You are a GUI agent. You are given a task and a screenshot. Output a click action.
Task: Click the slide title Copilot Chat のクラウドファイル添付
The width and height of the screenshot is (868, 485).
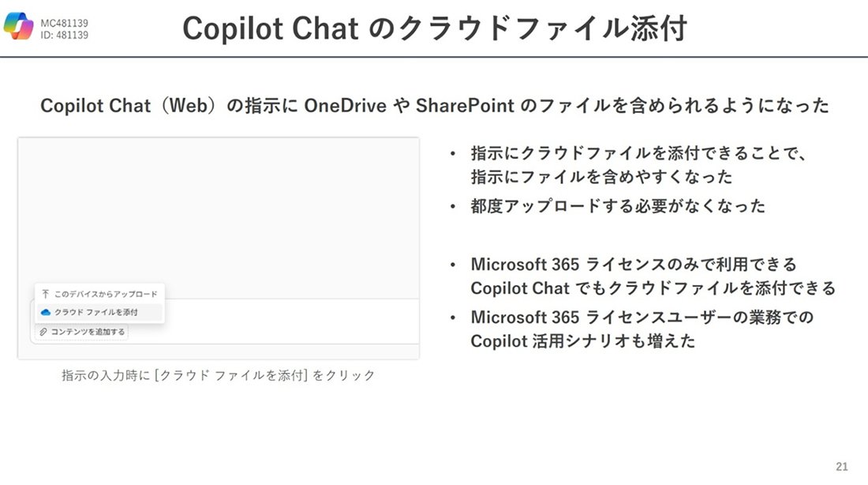coord(435,28)
